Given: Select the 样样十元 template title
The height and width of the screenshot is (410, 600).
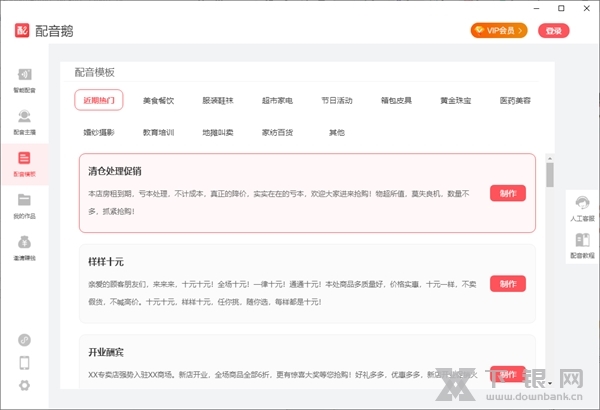Looking at the screenshot, I should click(x=106, y=262).
